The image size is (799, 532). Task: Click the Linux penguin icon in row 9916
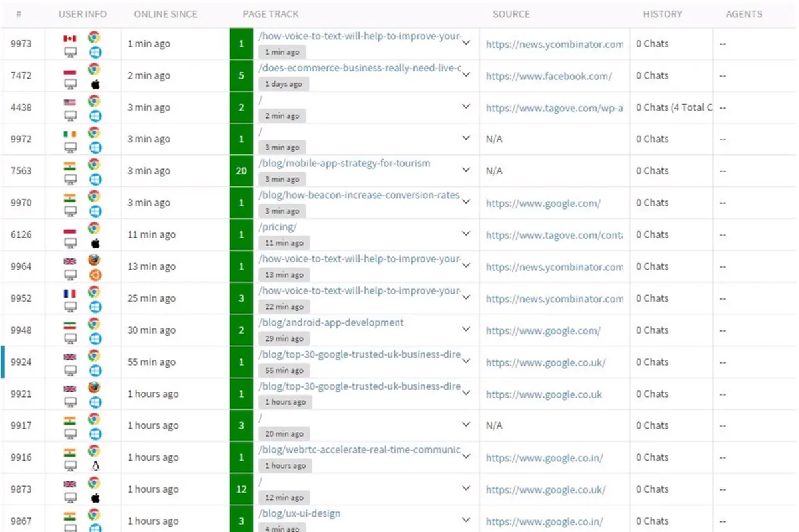point(95,466)
